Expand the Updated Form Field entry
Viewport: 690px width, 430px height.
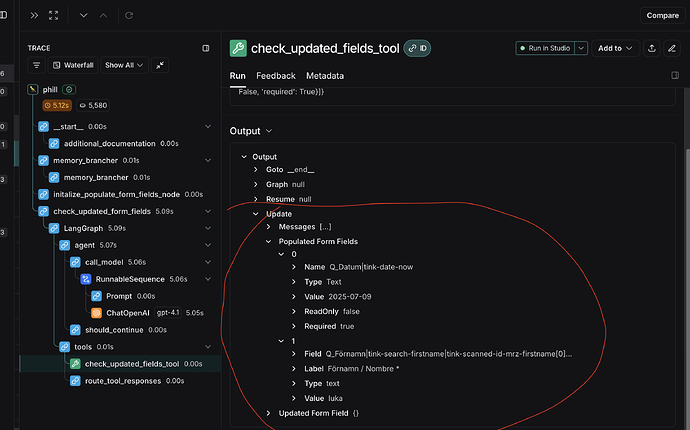(x=269, y=413)
